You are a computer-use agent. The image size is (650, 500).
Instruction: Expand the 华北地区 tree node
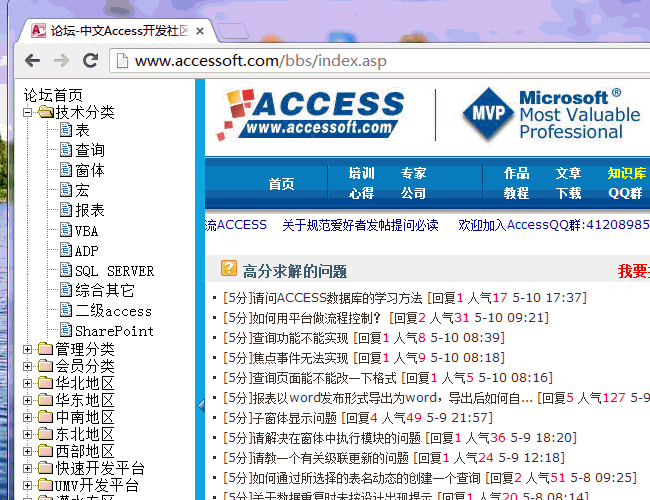pyautogui.click(x=27, y=383)
